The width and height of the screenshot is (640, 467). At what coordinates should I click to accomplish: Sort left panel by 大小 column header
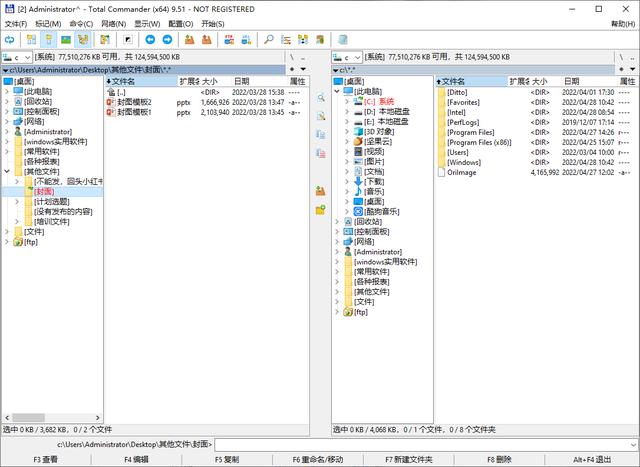coord(215,81)
